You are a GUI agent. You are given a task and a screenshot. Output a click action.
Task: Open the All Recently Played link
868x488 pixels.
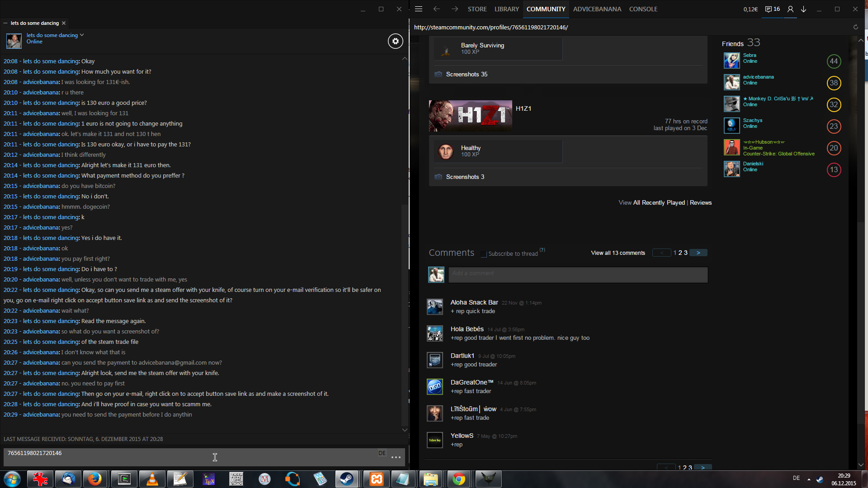(x=659, y=203)
